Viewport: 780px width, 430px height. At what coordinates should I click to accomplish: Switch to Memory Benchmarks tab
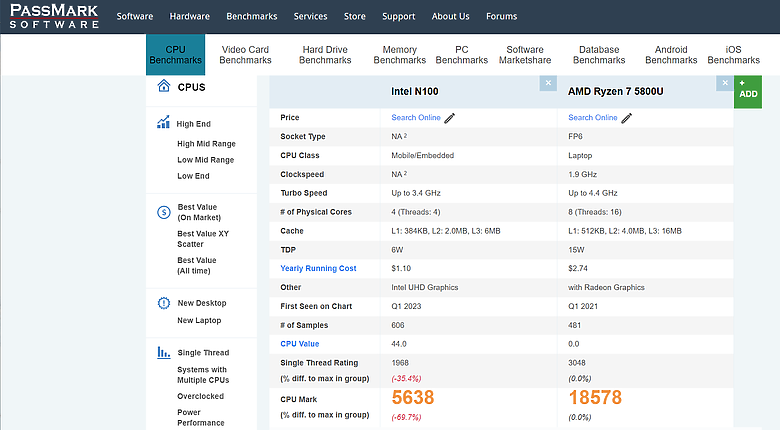[x=400, y=55]
